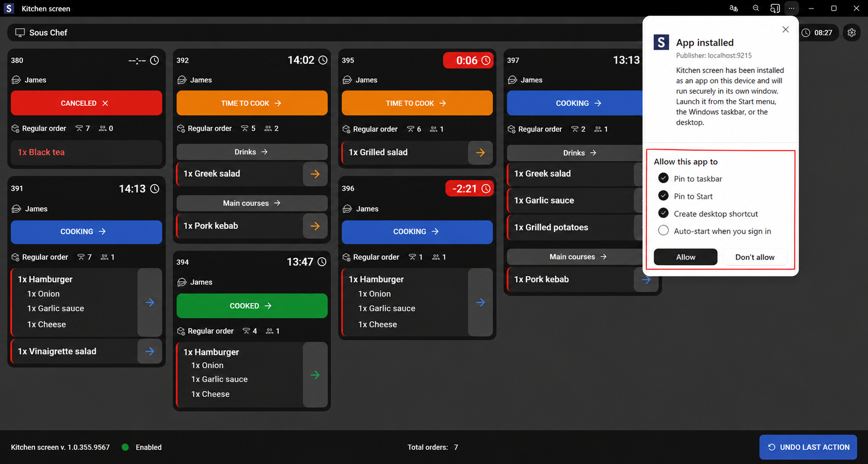Click the clock icon on order 380
The image size is (868, 464).
coord(154,60)
